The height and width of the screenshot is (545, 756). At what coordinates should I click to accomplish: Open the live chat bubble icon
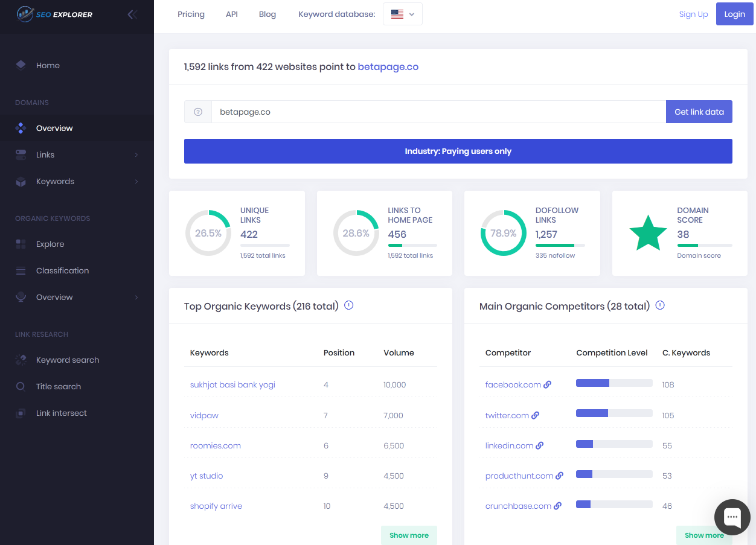click(732, 517)
